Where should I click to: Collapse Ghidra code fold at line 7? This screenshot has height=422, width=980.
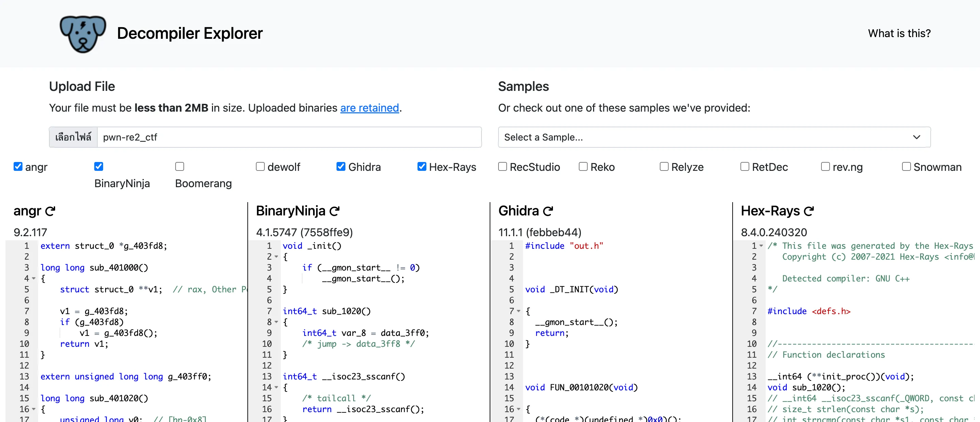point(519,311)
